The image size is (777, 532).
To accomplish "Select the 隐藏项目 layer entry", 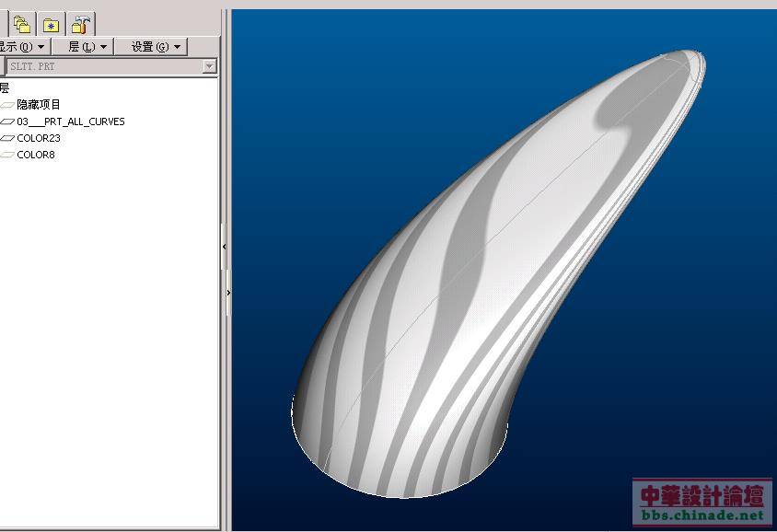I will coord(39,105).
